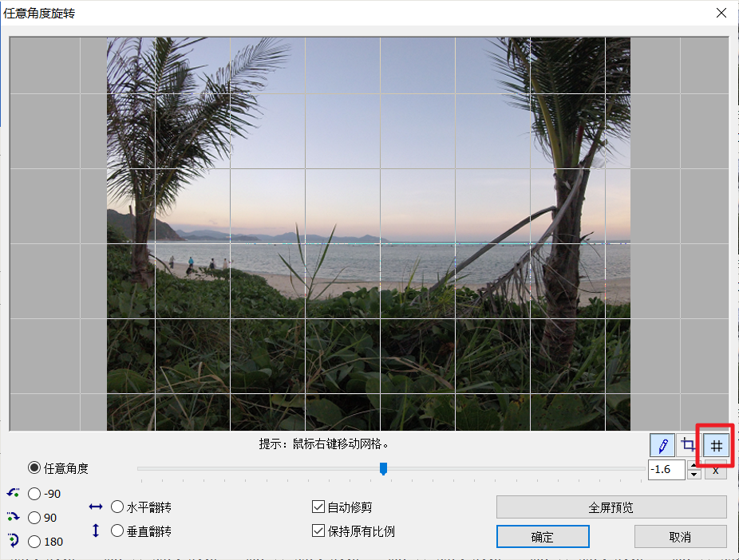Select 水平翻转 radio option
The image size is (739, 560).
pyautogui.click(x=117, y=507)
